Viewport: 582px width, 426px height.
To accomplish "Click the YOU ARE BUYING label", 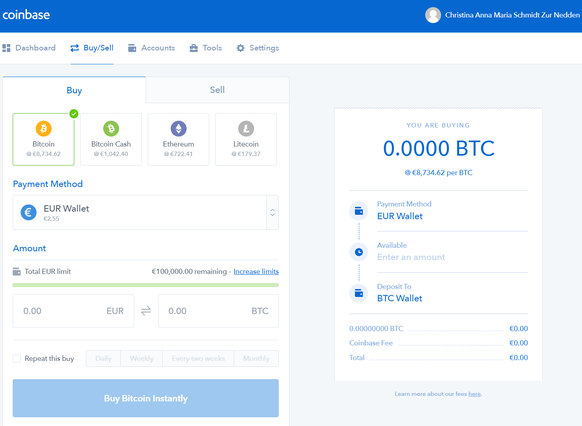I will pyautogui.click(x=438, y=125).
